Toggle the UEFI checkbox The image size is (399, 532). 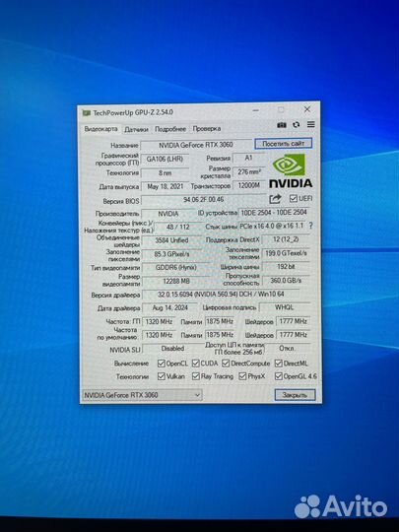[294, 198]
